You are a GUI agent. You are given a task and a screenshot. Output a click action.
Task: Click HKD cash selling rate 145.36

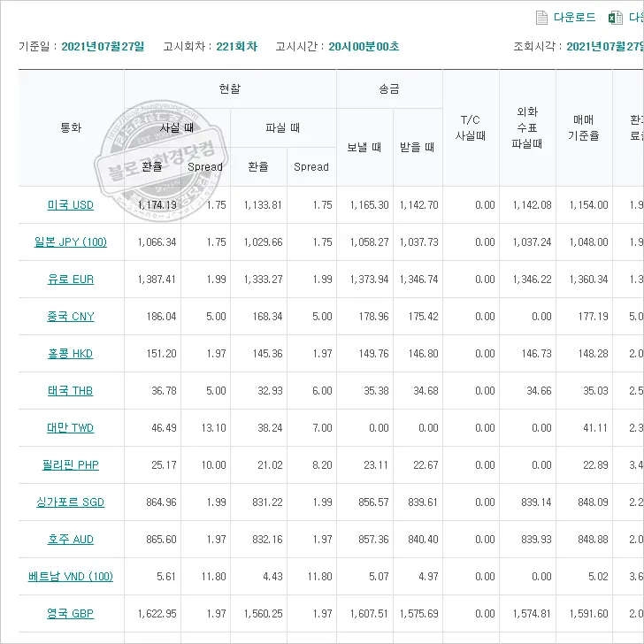(267, 354)
